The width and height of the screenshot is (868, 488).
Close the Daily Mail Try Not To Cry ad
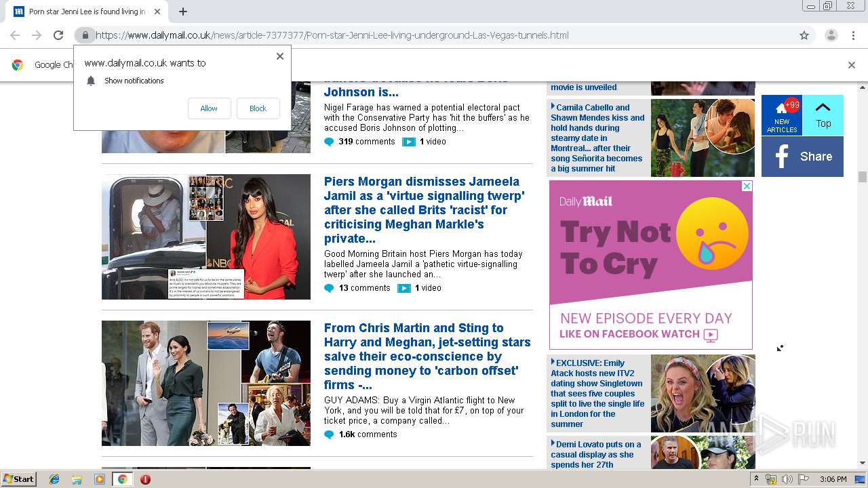coord(747,186)
